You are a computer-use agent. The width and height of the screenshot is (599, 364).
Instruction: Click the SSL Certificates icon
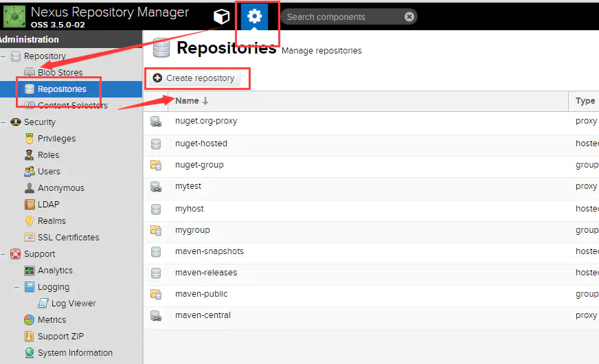coord(29,237)
